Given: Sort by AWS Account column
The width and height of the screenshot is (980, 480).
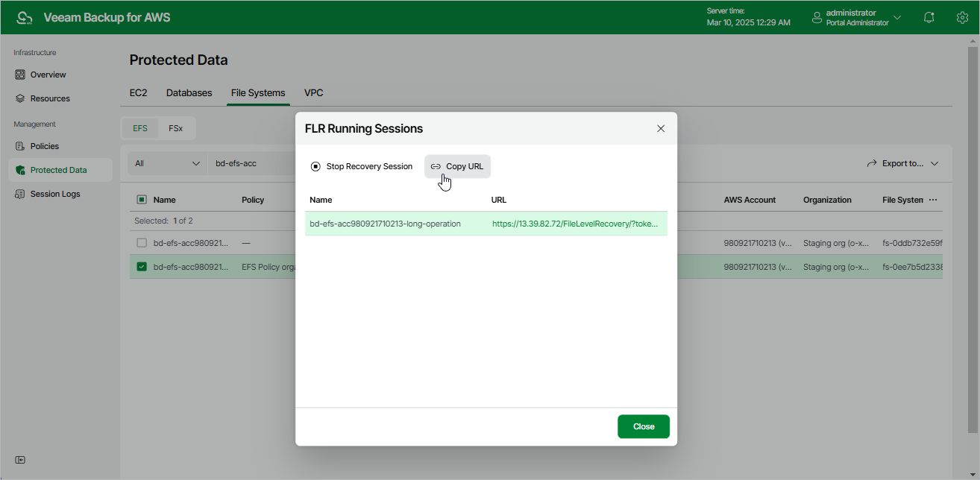Looking at the screenshot, I should pyautogui.click(x=750, y=200).
